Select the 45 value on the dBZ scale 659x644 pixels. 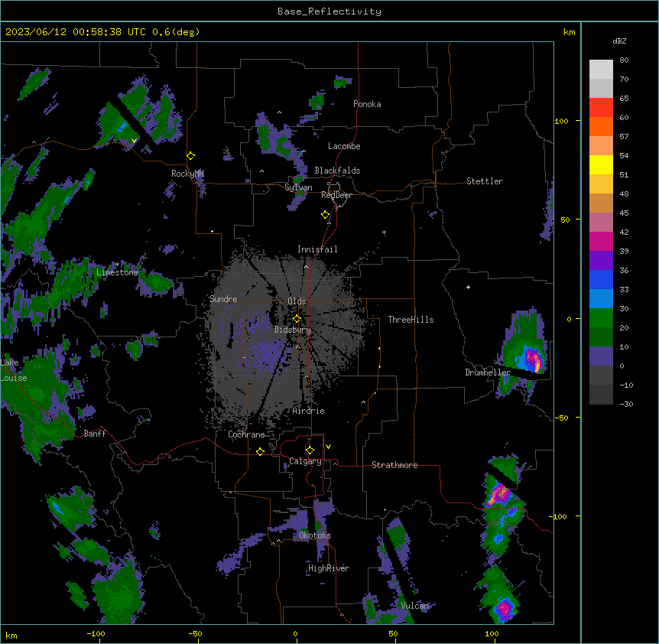[x=624, y=213]
